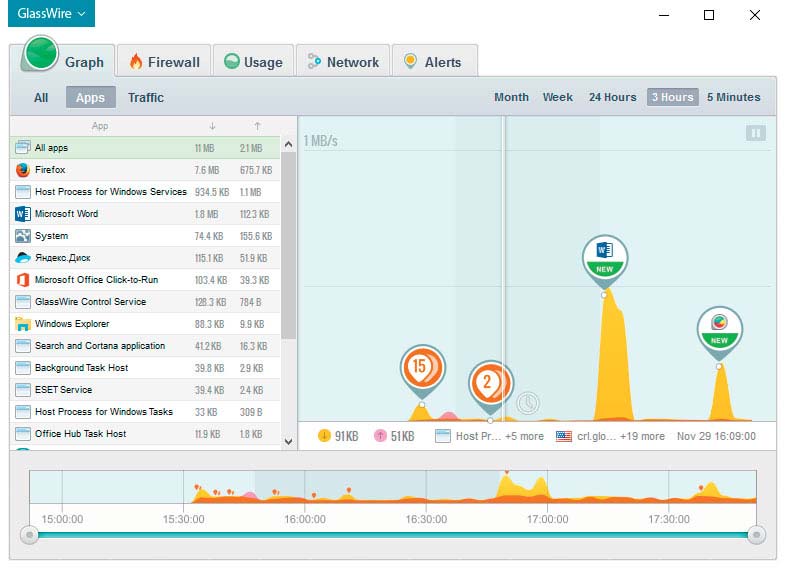This screenshot has height=569, width=785.
Task: Click Microsoft Office Click-to-Run icon
Action: pyautogui.click(x=23, y=280)
